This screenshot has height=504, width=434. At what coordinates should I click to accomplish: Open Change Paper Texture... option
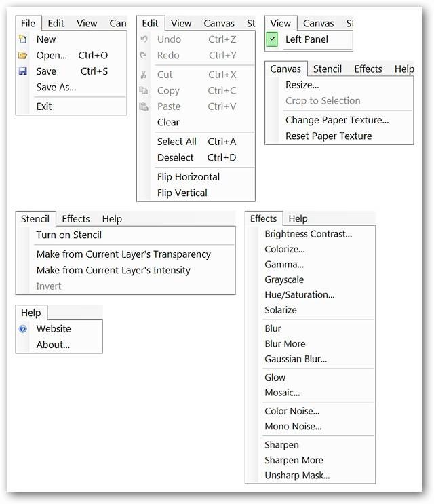pyautogui.click(x=337, y=120)
